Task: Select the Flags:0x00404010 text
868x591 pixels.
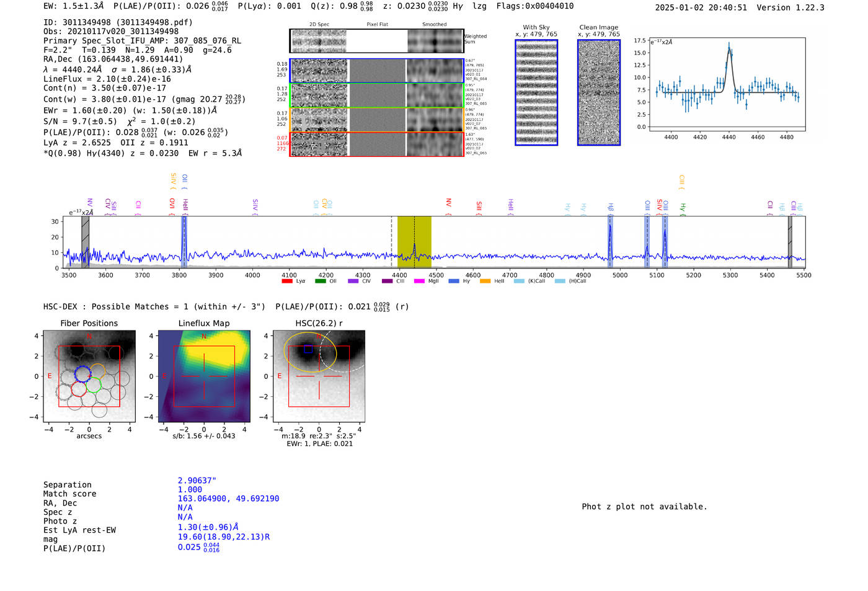Action: 535,6
